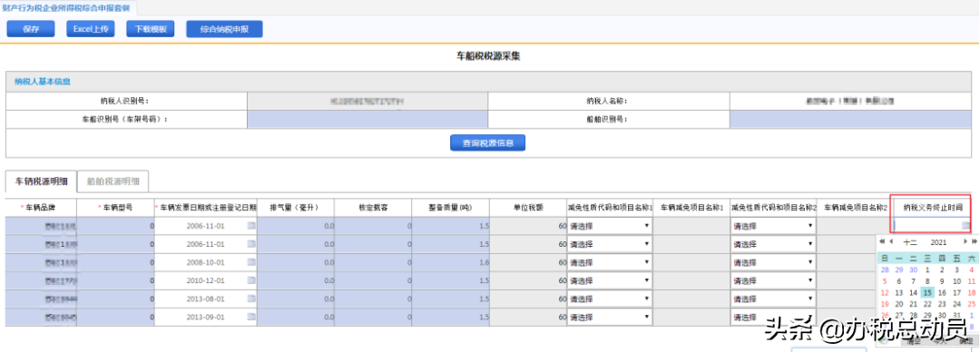Screen dimensions: 980x353
Task: Click the Excel上传 button
Action: [91, 29]
